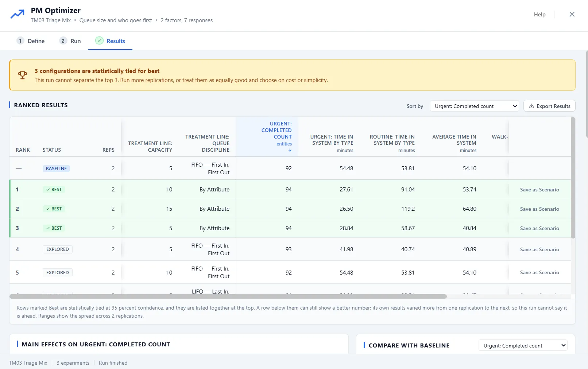Select the Results step tab

point(110,41)
